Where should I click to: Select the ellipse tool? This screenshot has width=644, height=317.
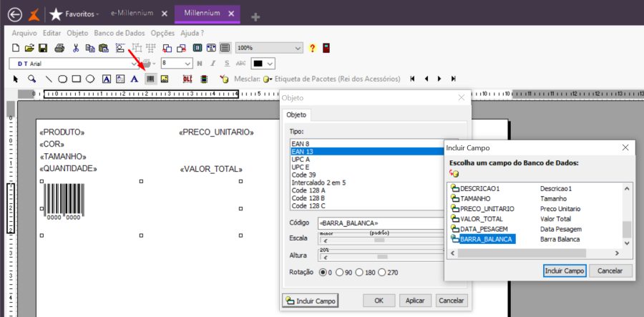click(x=90, y=79)
